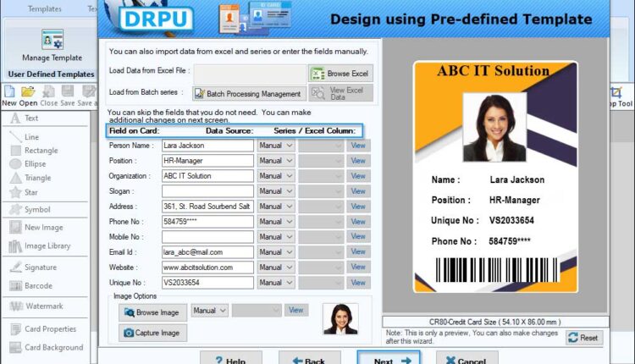
Task: Switch to the Templates ribbon tab
Action: 44,9
